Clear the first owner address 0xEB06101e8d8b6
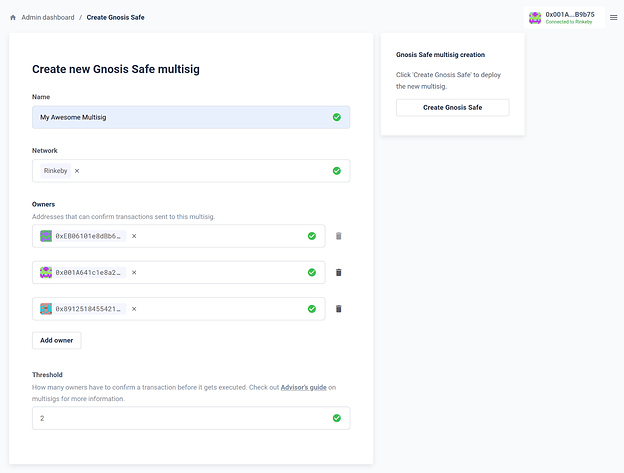This screenshot has width=624, height=473. point(134,236)
